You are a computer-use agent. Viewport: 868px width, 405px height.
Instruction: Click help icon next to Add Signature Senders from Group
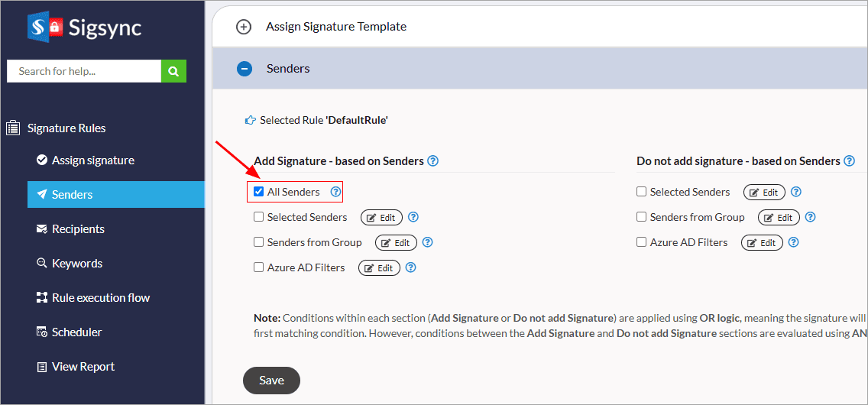click(x=428, y=242)
